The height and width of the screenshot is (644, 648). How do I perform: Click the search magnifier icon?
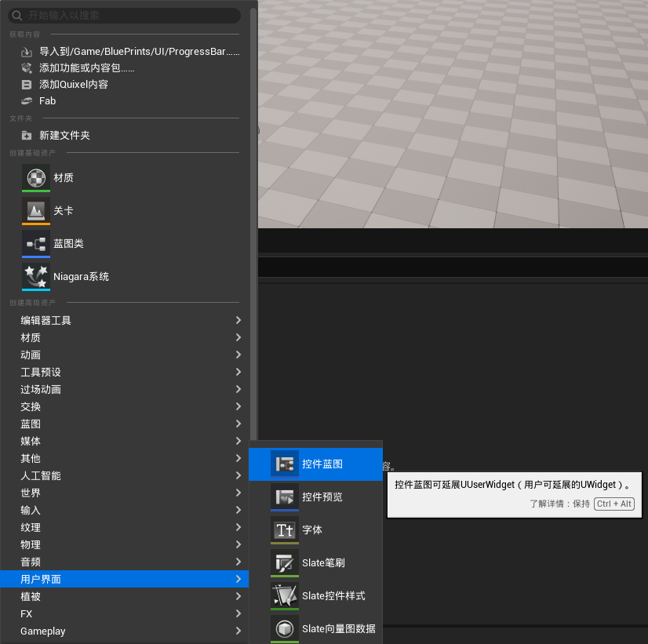17,16
